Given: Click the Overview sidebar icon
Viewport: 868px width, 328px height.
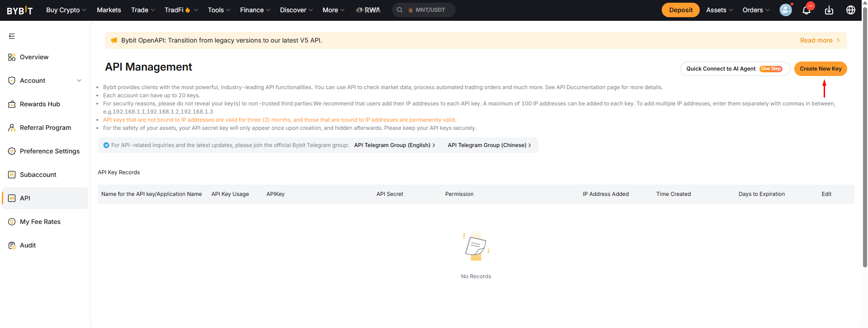Looking at the screenshot, I should [x=12, y=57].
